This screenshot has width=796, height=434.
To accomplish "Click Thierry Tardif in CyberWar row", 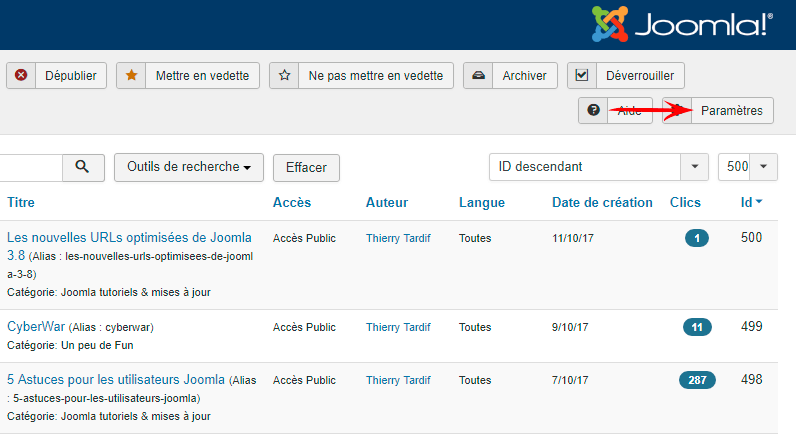I will [x=398, y=327].
